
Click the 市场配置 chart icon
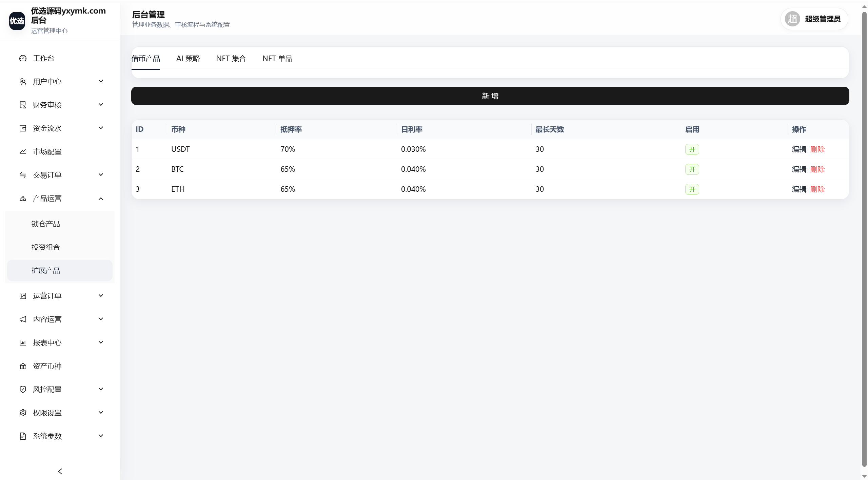23,152
